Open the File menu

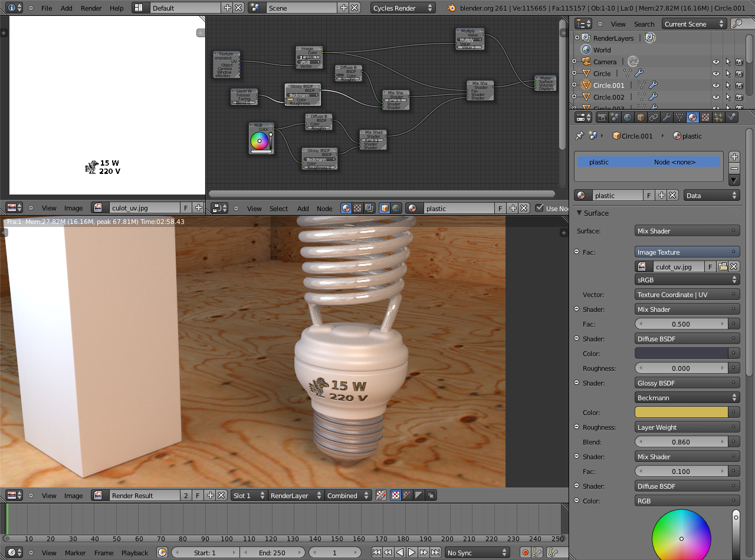click(47, 8)
